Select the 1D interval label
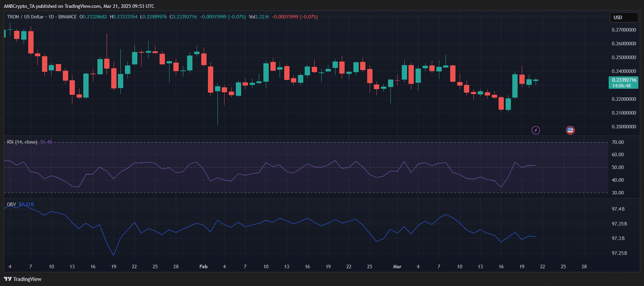This screenshot has width=644, height=286. (x=51, y=17)
